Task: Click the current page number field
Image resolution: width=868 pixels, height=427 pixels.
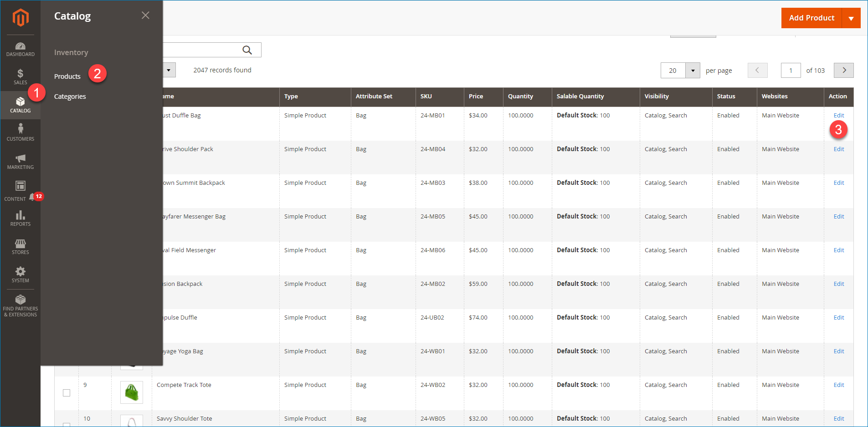Action: [x=791, y=71]
